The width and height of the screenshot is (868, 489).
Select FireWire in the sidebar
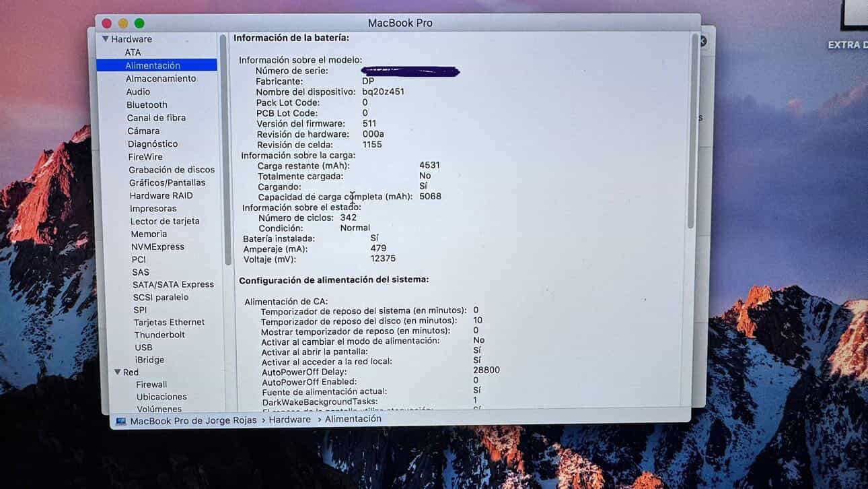(145, 156)
